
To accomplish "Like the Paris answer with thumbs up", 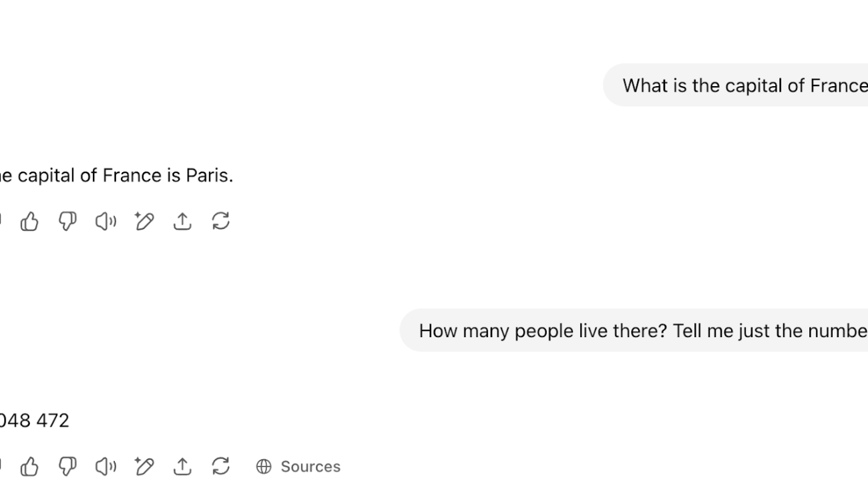I will click(29, 222).
